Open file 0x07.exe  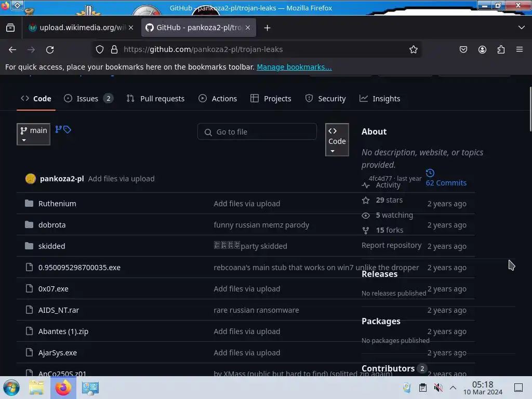pos(54,289)
